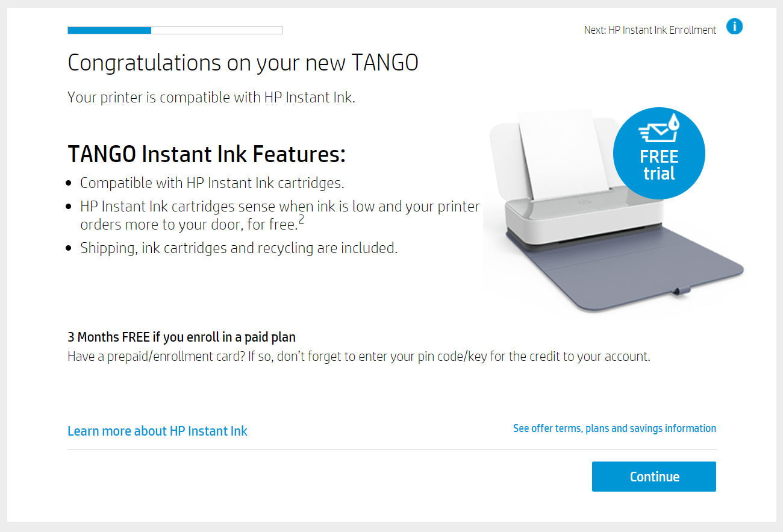Click the footnote 2 superscript
This screenshot has height=532, width=783.
coord(301,219)
